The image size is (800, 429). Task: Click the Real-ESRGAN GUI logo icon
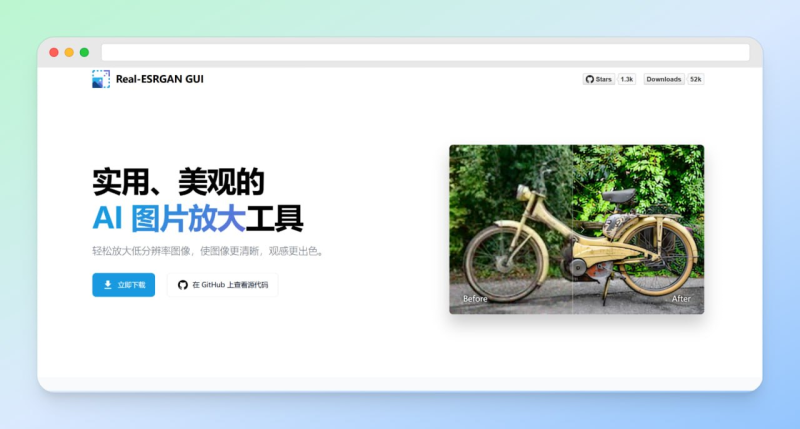[100, 79]
